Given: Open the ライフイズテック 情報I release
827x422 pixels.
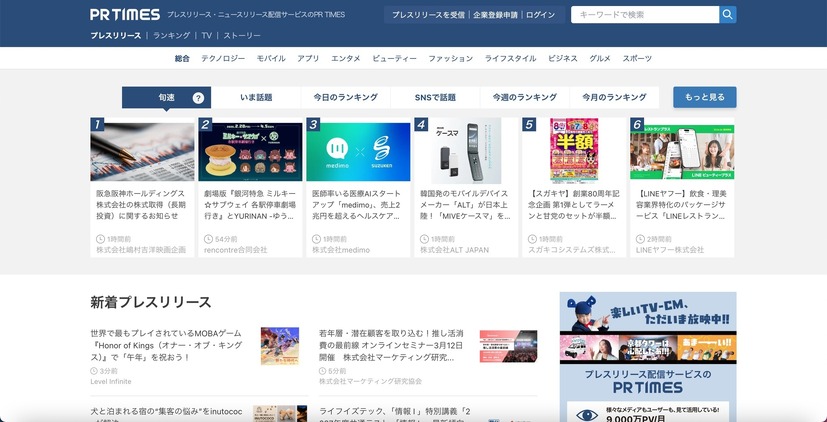Looking at the screenshot, I should pos(395,414).
